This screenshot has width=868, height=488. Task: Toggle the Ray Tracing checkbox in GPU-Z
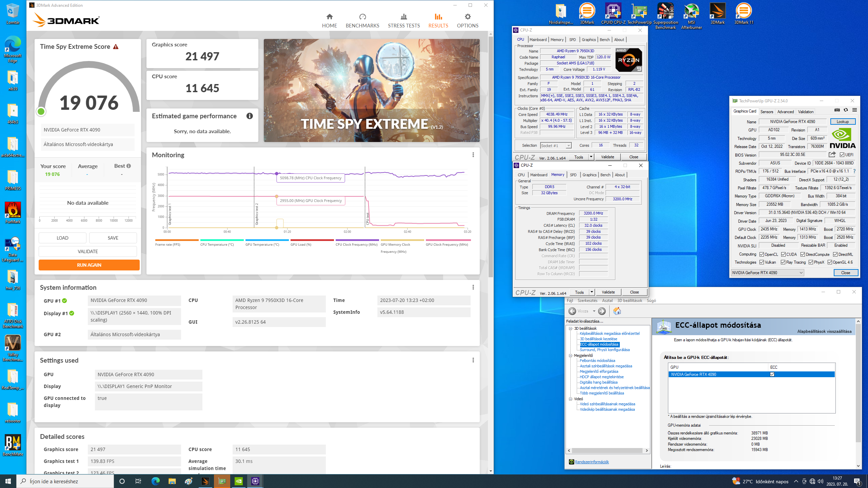point(783,262)
